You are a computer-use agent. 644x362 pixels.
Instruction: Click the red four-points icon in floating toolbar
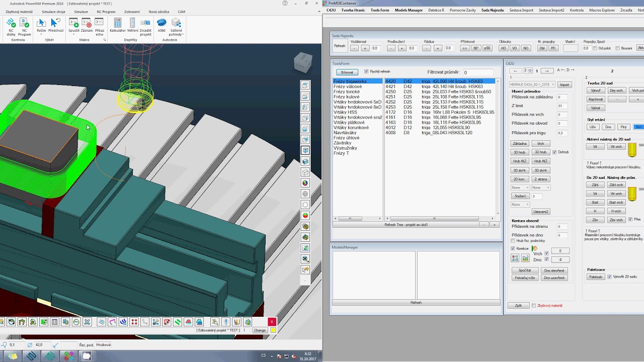click(134, 322)
